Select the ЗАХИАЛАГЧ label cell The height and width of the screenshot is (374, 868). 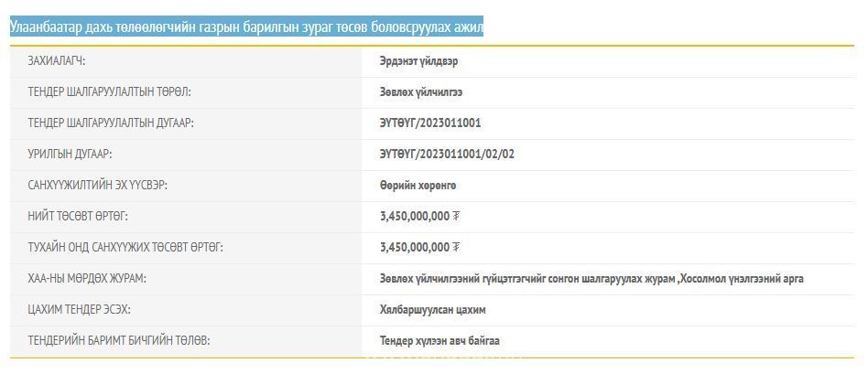(x=63, y=61)
